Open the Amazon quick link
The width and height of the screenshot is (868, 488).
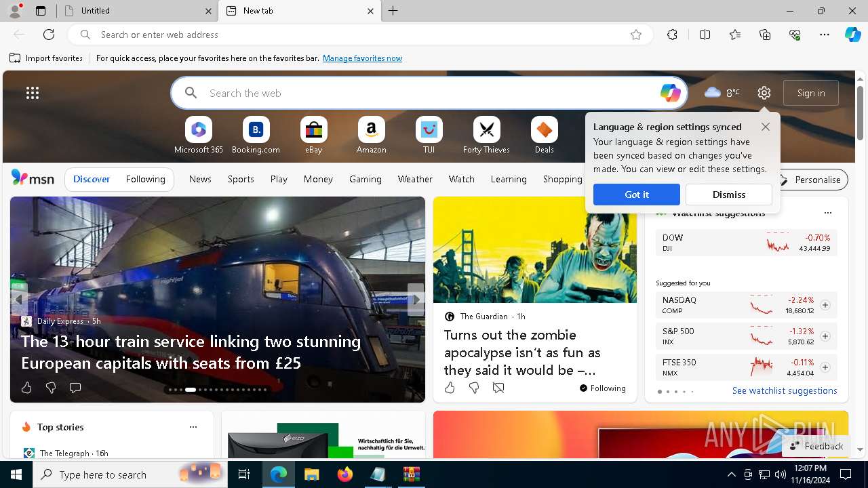click(371, 136)
